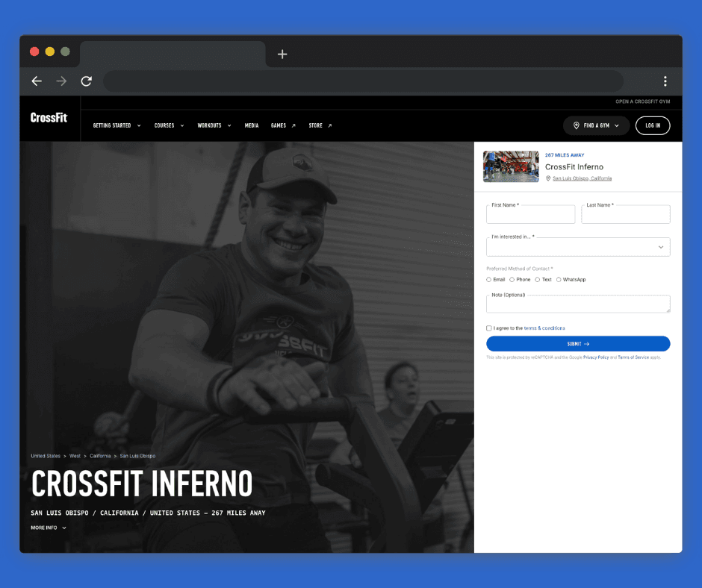
Task: Click San Luis Obispo in the breadcrumb
Action: 137,456
